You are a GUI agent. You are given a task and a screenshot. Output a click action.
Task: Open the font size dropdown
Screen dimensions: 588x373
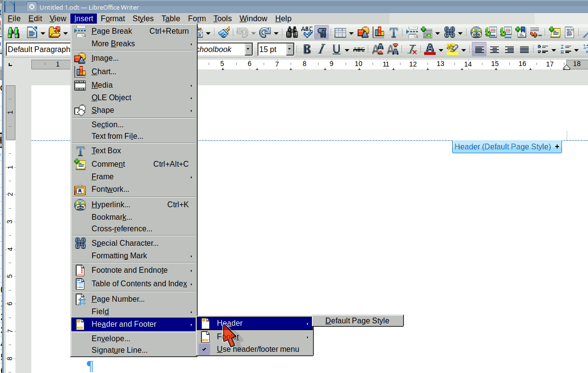[x=290, y=50]
